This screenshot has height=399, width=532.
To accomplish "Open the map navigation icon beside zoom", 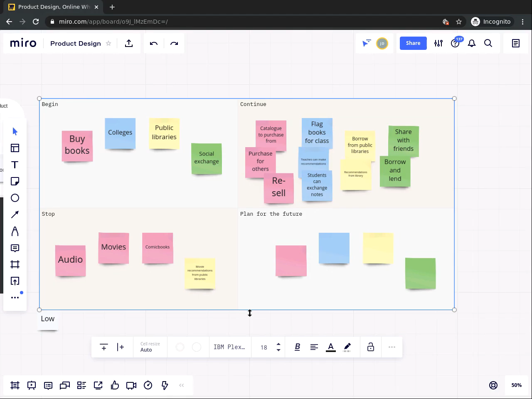I will 493,385.
